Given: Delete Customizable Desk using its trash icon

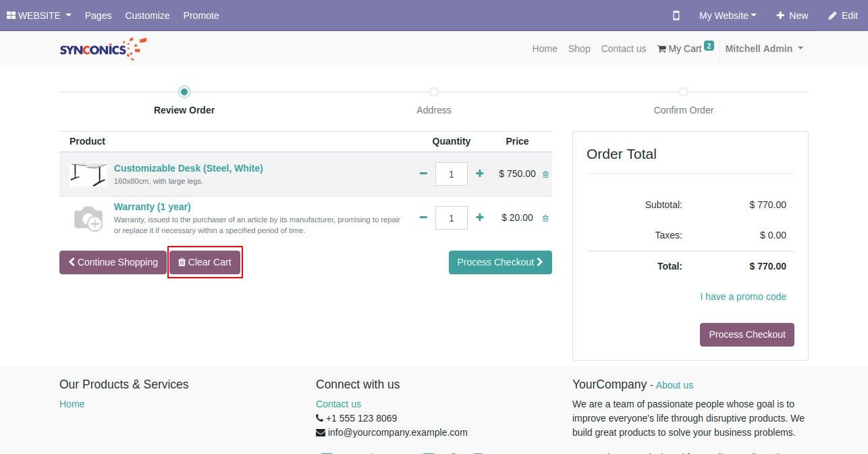Looking at the screenshot, I should [x=545, y=174].
